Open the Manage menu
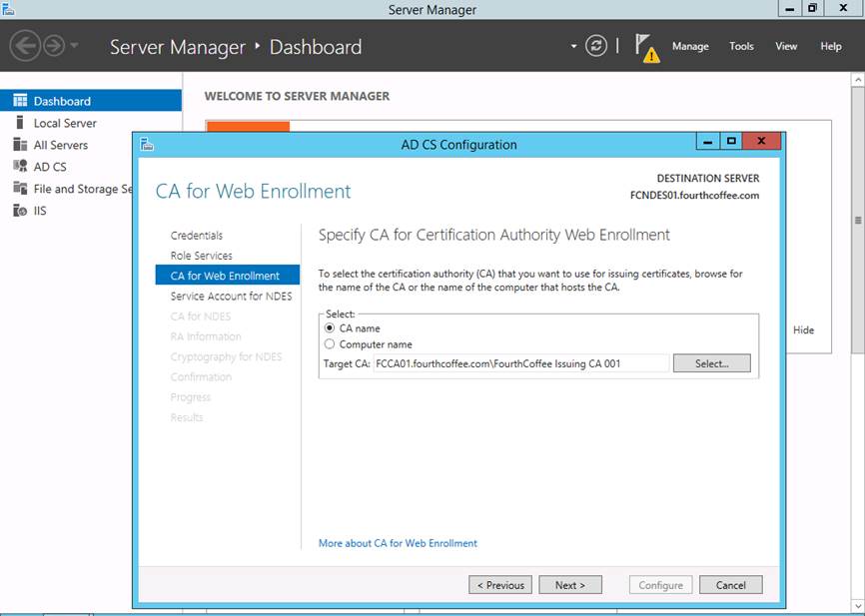The image size is (865, 616). coord(690,46)
